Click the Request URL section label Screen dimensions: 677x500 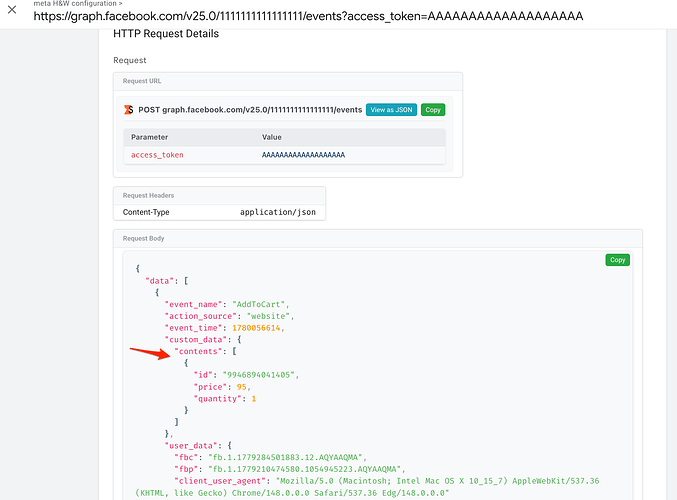142,81
